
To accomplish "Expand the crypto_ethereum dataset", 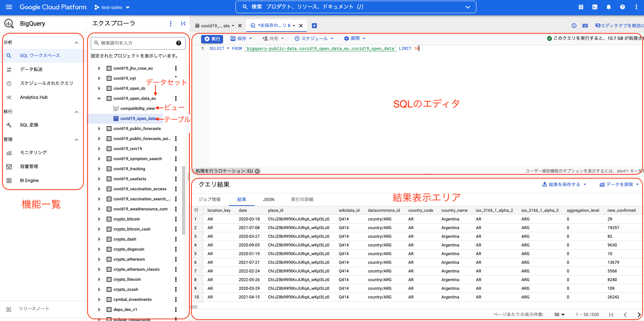I will pyautogui.click(x=99, y=259).
